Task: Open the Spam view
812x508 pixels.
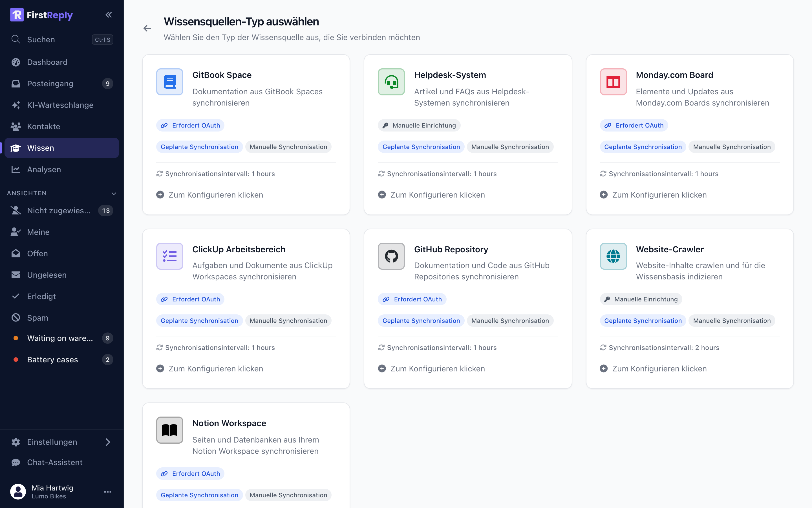Action: click(x=62, y=318)
